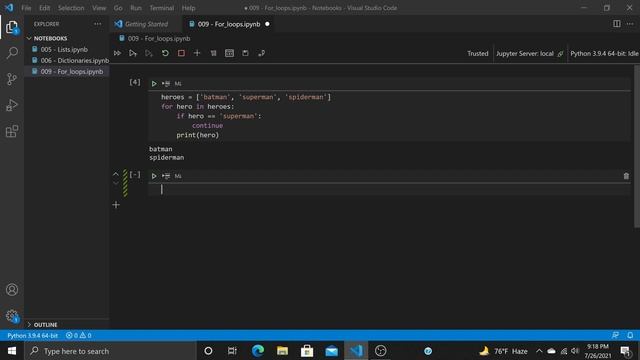Open the Terminal menu
This screenshot has height=360, width=640.
click(x=162, y=8)
